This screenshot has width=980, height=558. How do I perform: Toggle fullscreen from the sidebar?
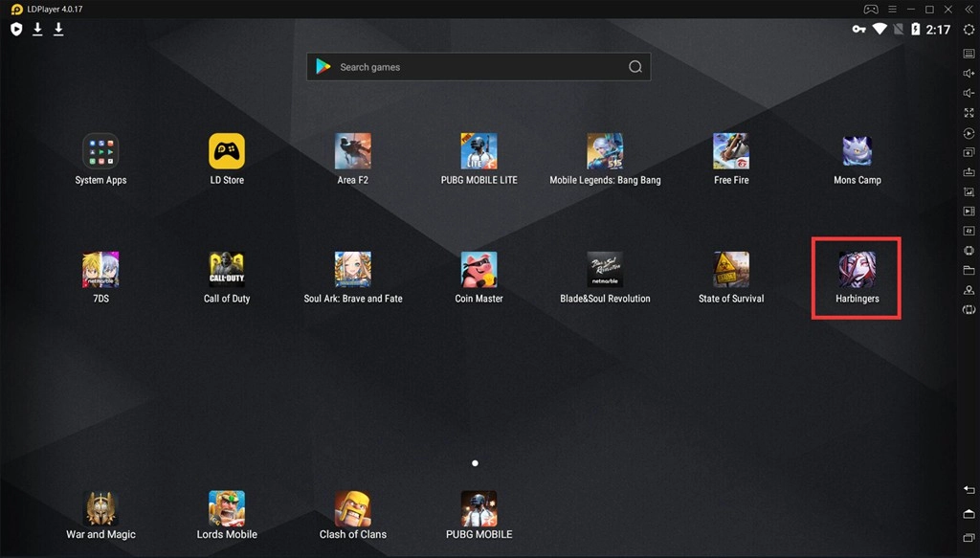point(969,113)
